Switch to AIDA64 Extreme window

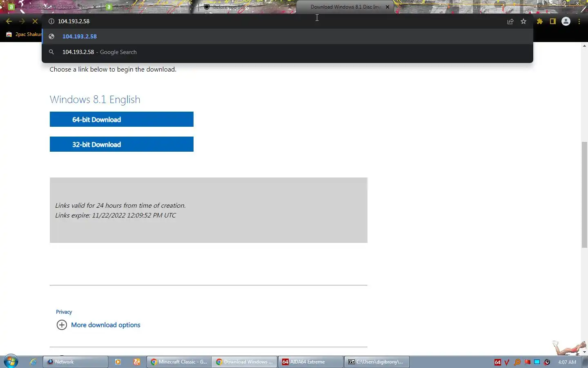pos(311,362)
